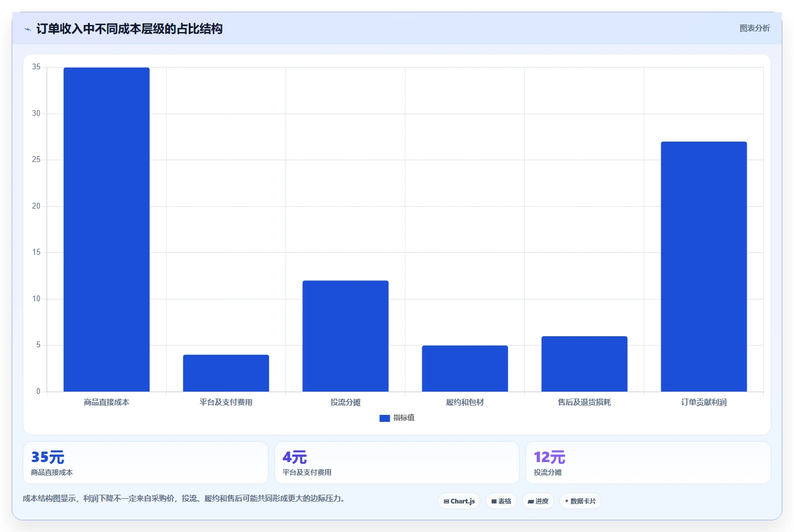This screenshot has height=532, width=794.
Task: Click the 投流分摊 axis label
Action: [345, 402]
